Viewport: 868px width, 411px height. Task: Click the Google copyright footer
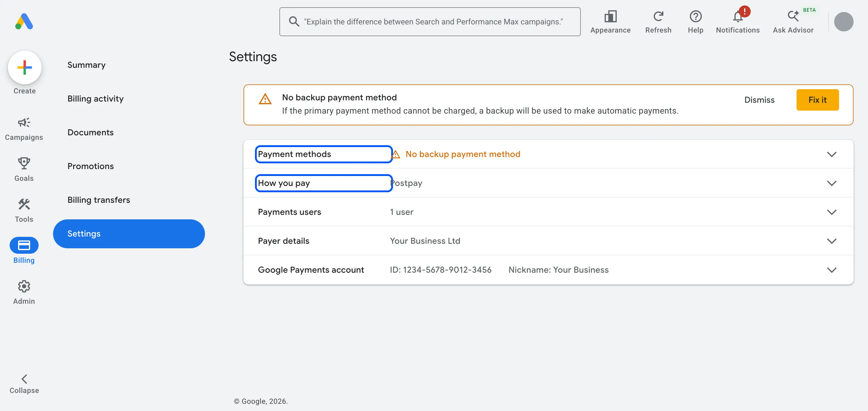[x=260, y=402]
